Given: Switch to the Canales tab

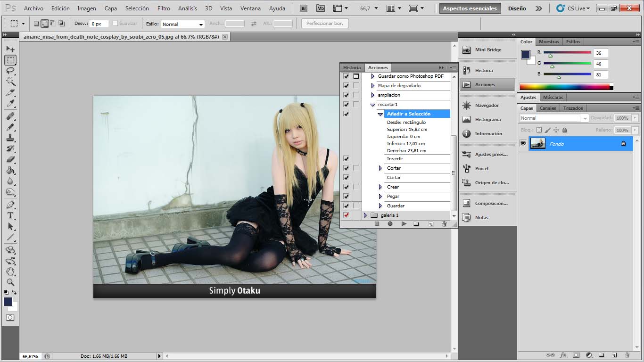Looking at the screenshot, I should click(548, 108).
